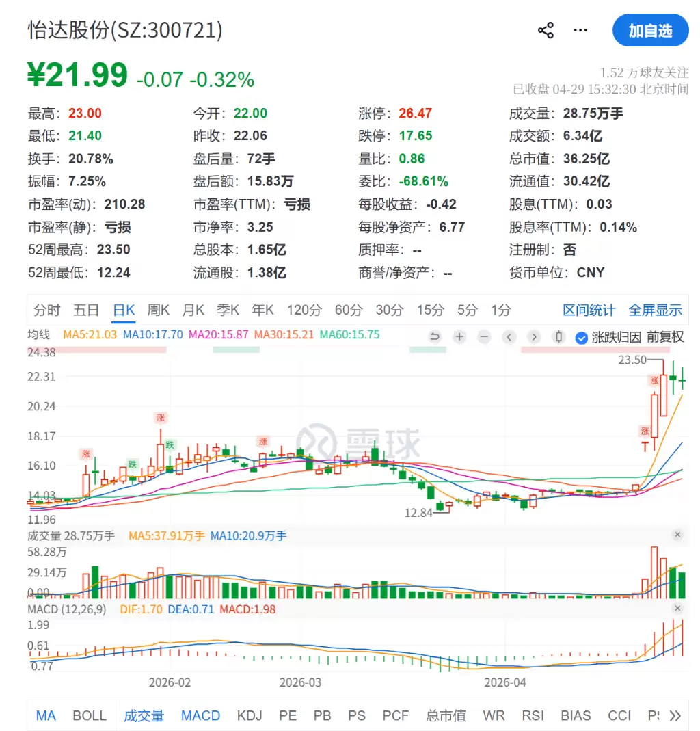
Task: Click 全屏显示 to view fullscreen
Action: click(655, 310)
